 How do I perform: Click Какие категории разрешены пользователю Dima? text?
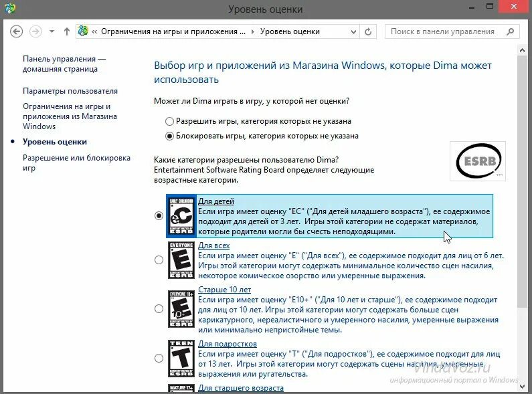[x=246, y=160]
